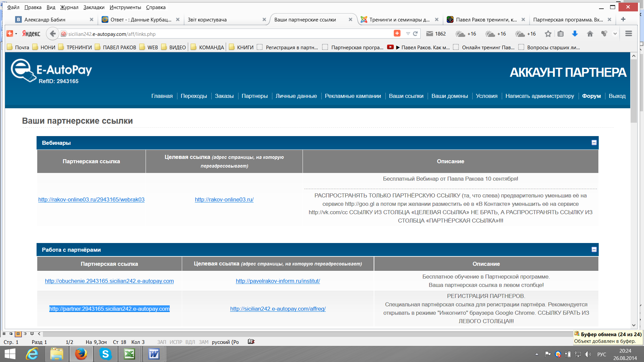644x362 pixels.
Task: Open Правка menu
Action: click(x=33, y=7)
